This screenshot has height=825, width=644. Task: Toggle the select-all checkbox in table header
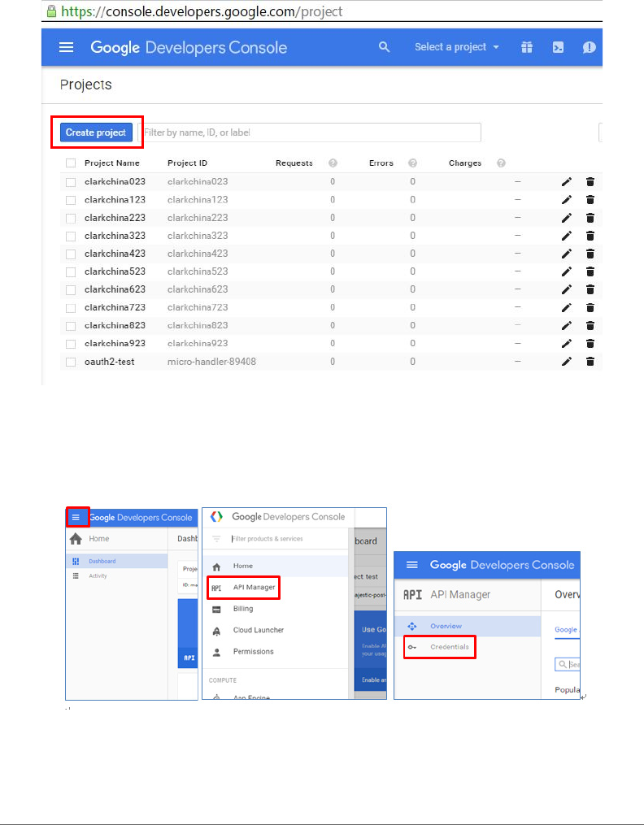point(71,163)
